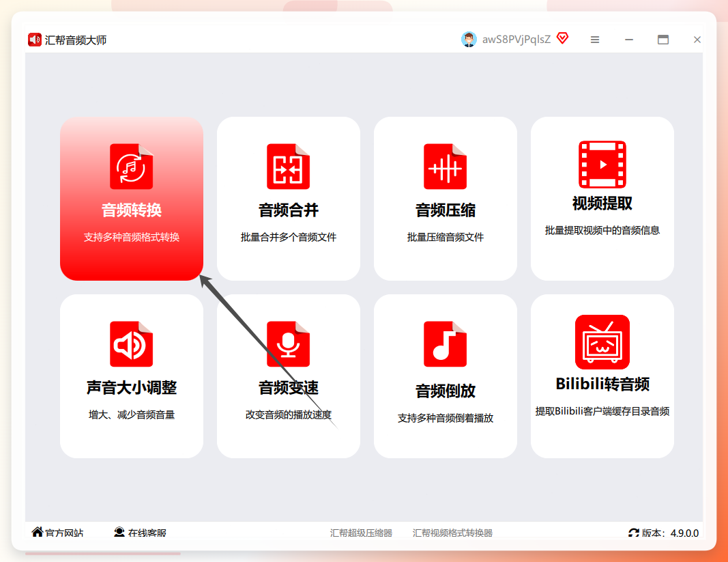Screen dimensions: 728x562
Task: Click the user avatar icon
Action: click(469, 40)
